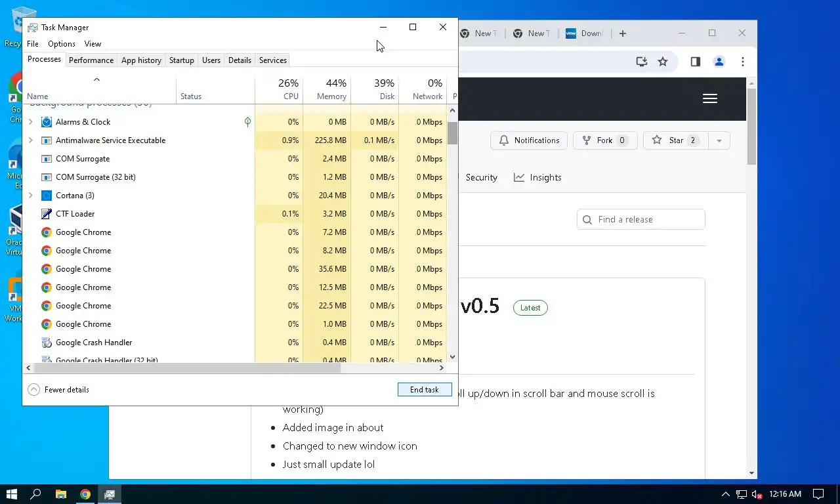Click the Chrome icon in the taskbar

(85, 494)
